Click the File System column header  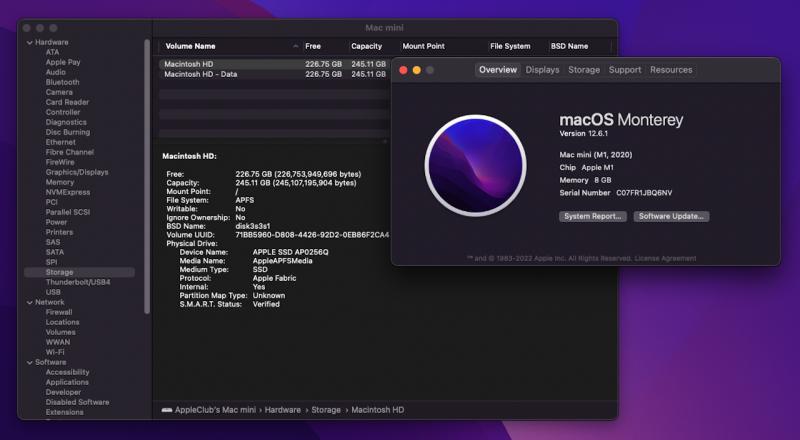pos(510,46)
